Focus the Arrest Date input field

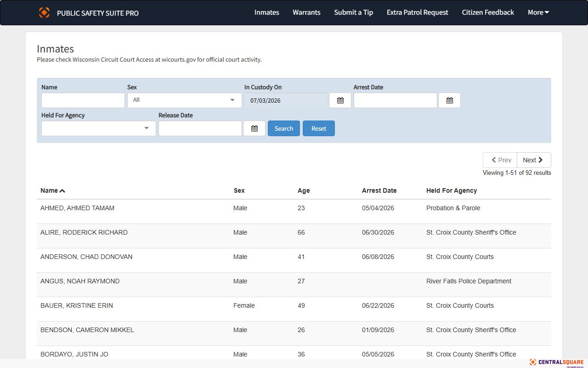(x=396, y=100)
